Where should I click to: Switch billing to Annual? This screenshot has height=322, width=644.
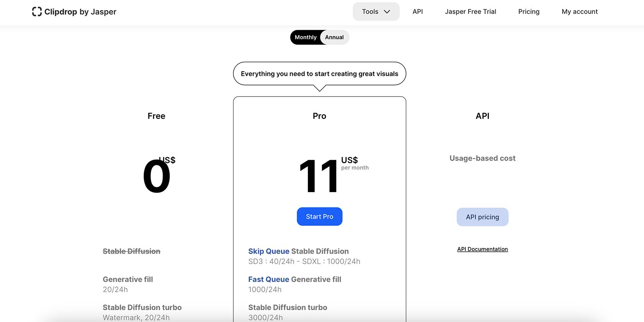(334, 37)
